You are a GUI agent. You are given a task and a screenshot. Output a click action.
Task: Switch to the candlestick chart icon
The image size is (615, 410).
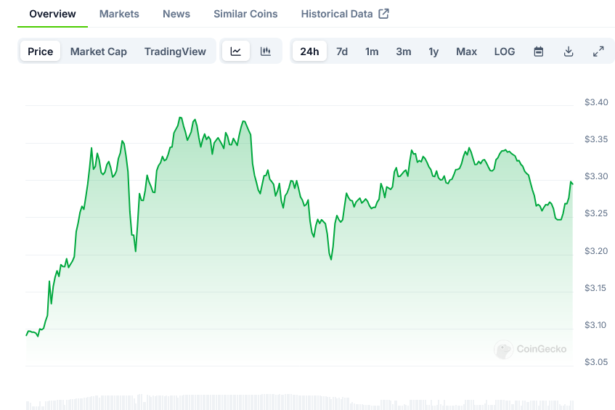(265, 52)
